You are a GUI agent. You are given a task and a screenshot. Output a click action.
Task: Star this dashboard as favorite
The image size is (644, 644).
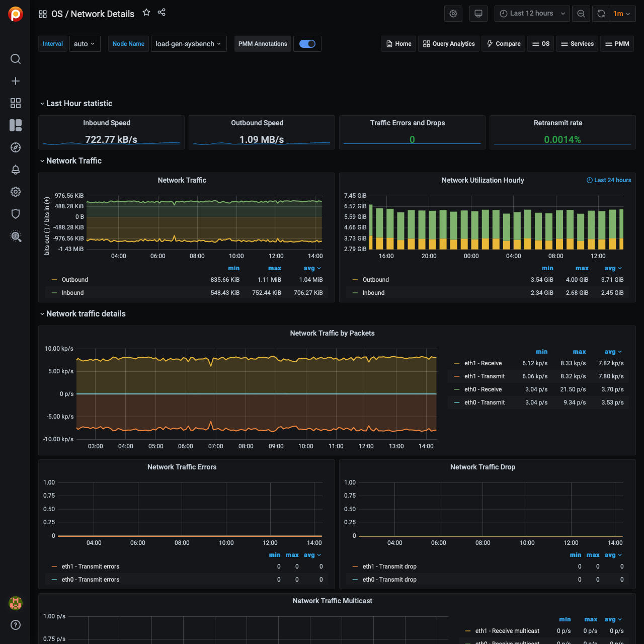[x=146, y=13]
